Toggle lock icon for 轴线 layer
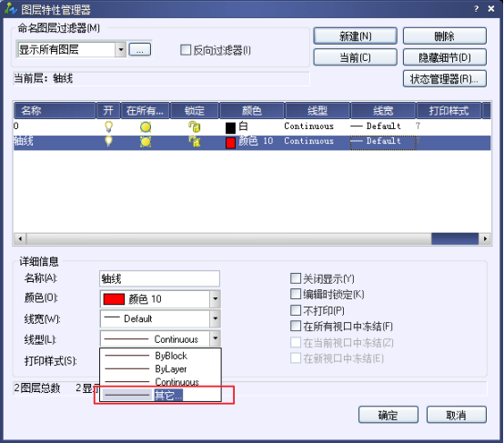504x443 pixels. 195,141
